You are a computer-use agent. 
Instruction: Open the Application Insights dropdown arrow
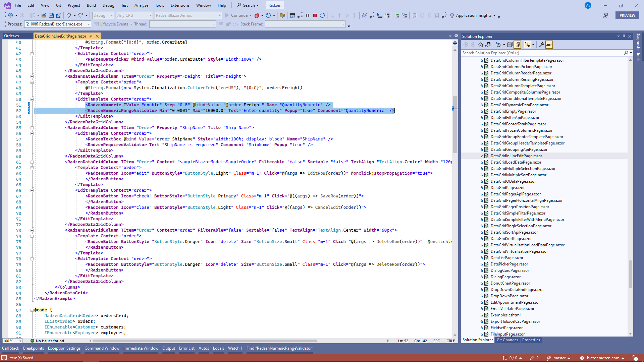point(494,15)
